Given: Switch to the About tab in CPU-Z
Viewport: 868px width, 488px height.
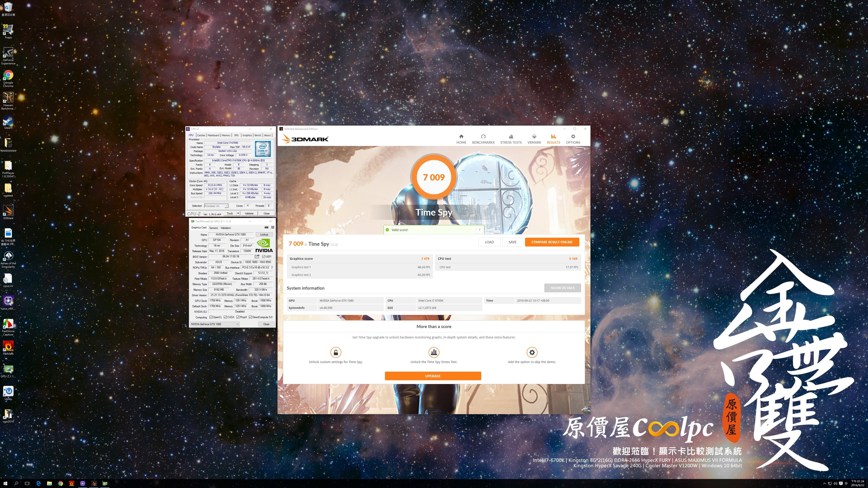Looking at the screenshot, I should 267,135.
